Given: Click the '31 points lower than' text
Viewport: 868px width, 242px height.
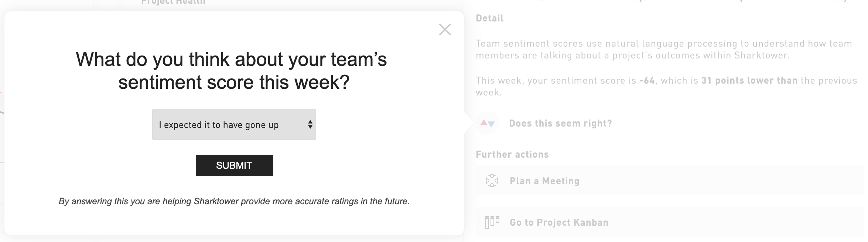Looking at the screenshot, I should pyautogui.click(x=749, y=80).
